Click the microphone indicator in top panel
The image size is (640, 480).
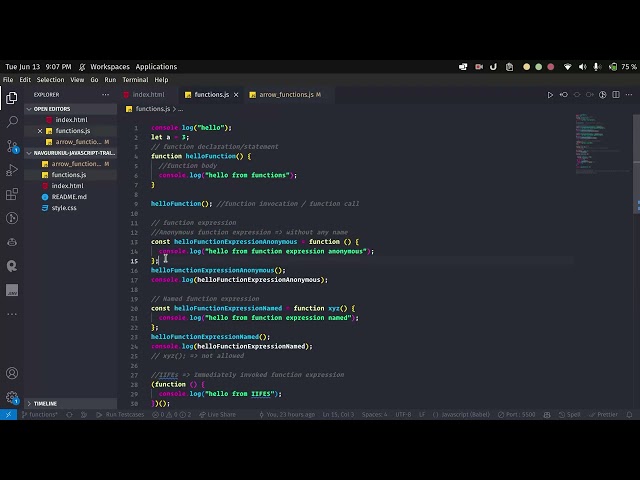coord(597,67)
